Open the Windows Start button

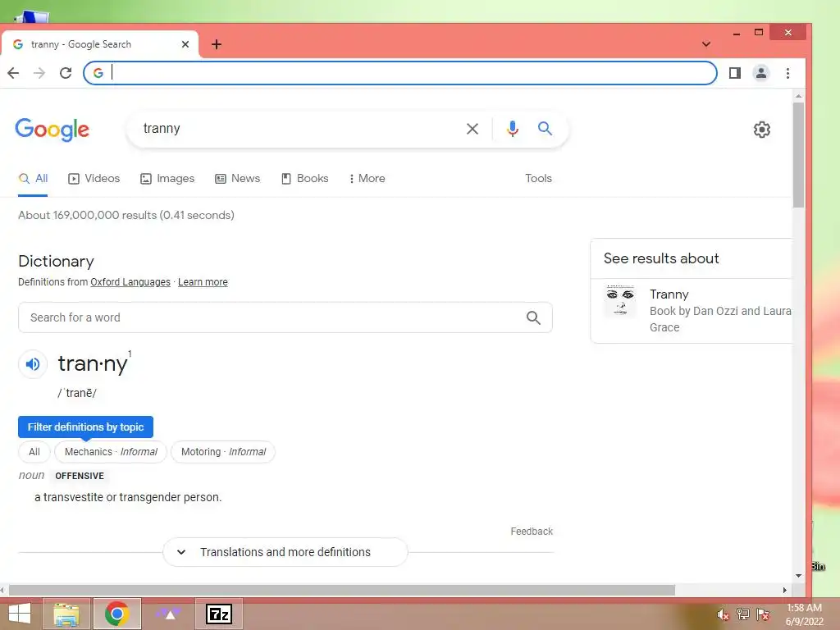tap(20, 614)
